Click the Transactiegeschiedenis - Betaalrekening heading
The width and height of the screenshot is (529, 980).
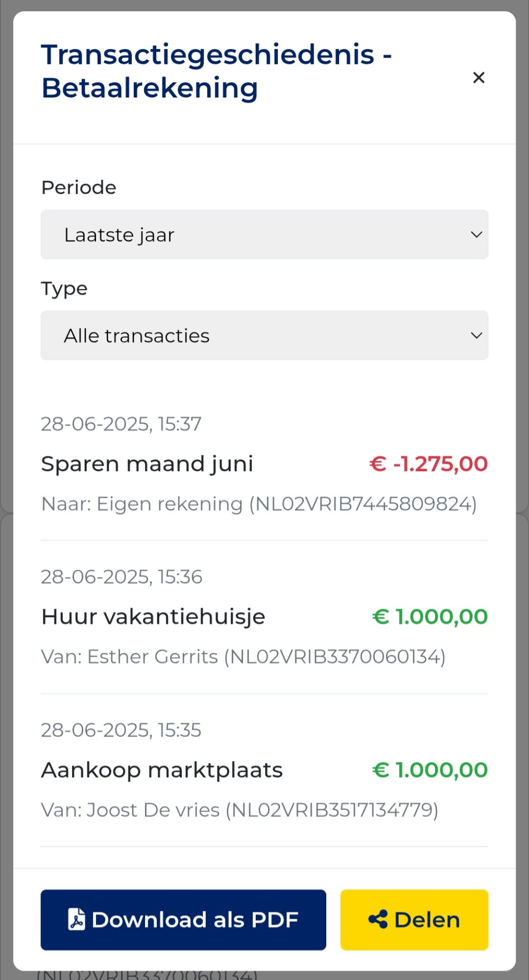point(217,71)
